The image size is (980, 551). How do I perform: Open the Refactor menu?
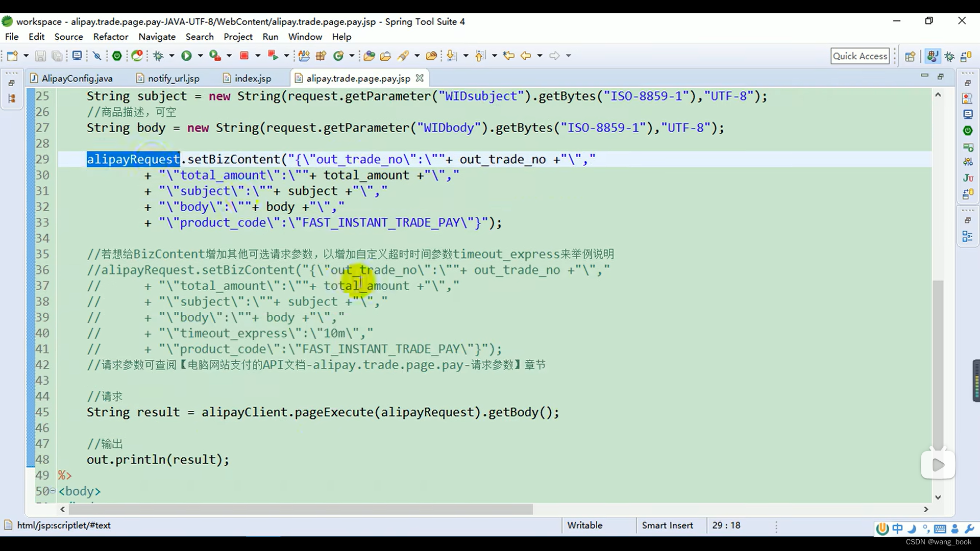click(110, 37)
